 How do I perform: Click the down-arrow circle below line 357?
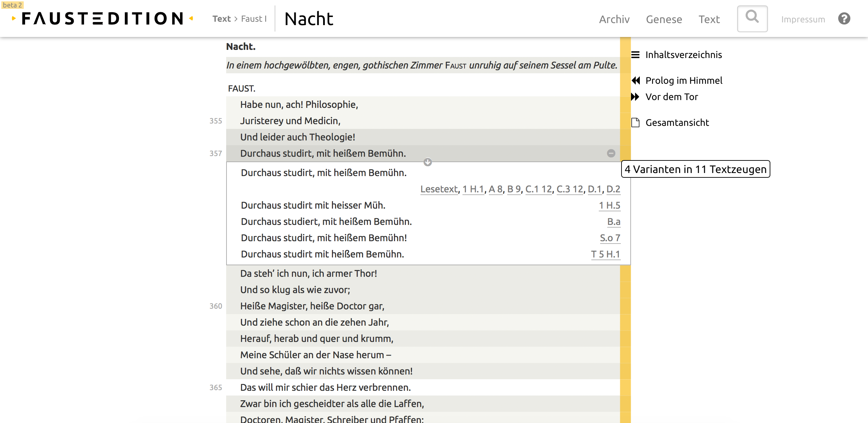click(x=428, y=162)
